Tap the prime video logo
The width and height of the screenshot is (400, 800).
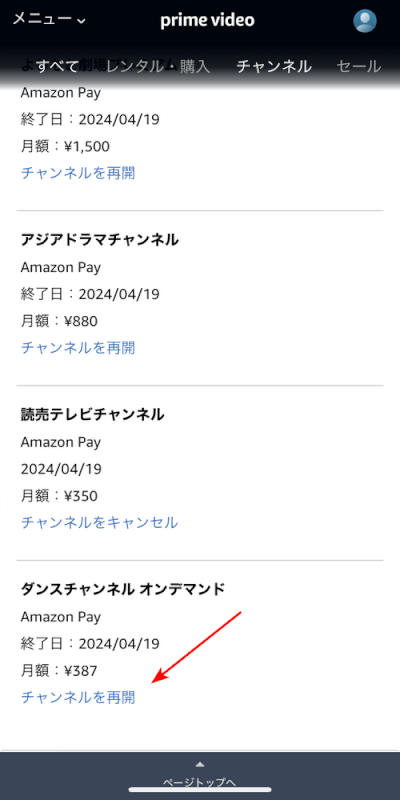tap(207, 20)
